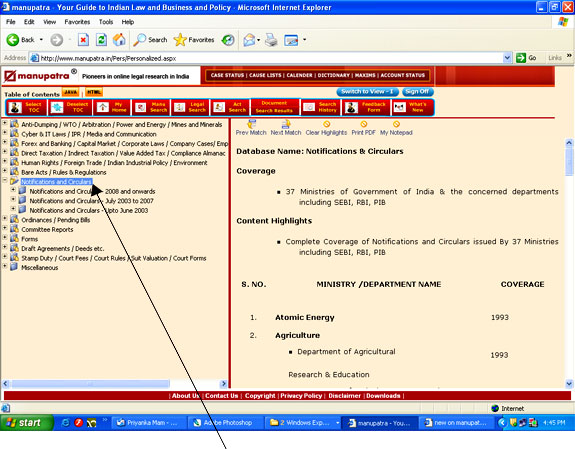Click Print PDF
Screen dimensions: 575x449
(x=363, y=128)
